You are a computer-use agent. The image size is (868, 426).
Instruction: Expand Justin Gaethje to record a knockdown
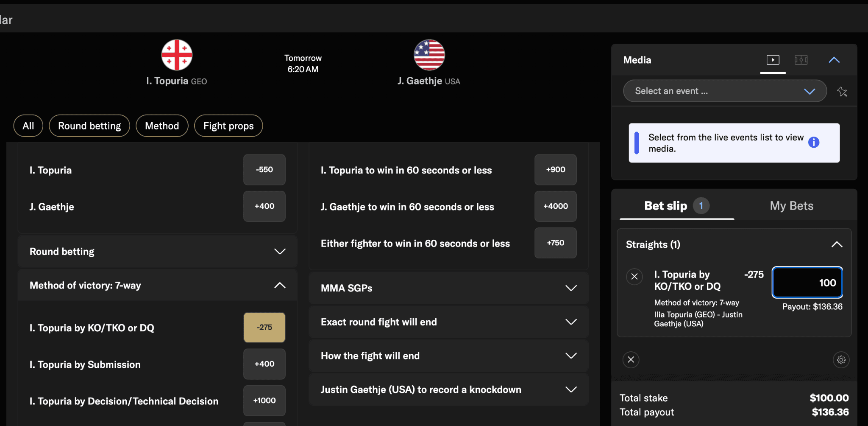448,390
